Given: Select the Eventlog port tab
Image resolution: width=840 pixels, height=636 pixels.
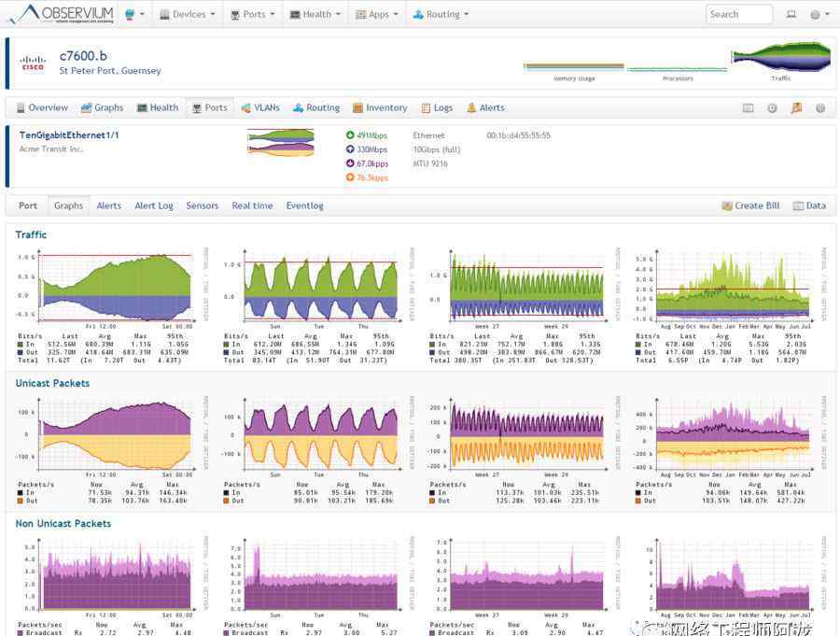Looking at the screenshot, I should coord(304,205).
